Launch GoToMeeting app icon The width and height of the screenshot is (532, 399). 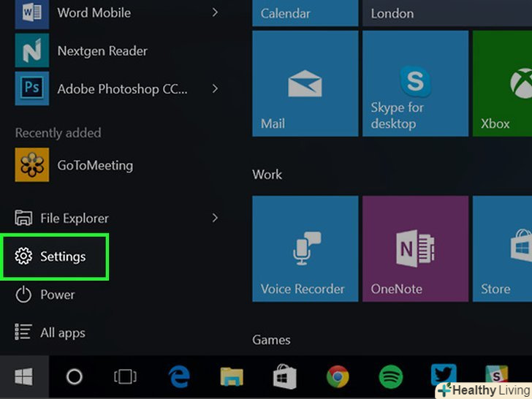pos(32,164)
